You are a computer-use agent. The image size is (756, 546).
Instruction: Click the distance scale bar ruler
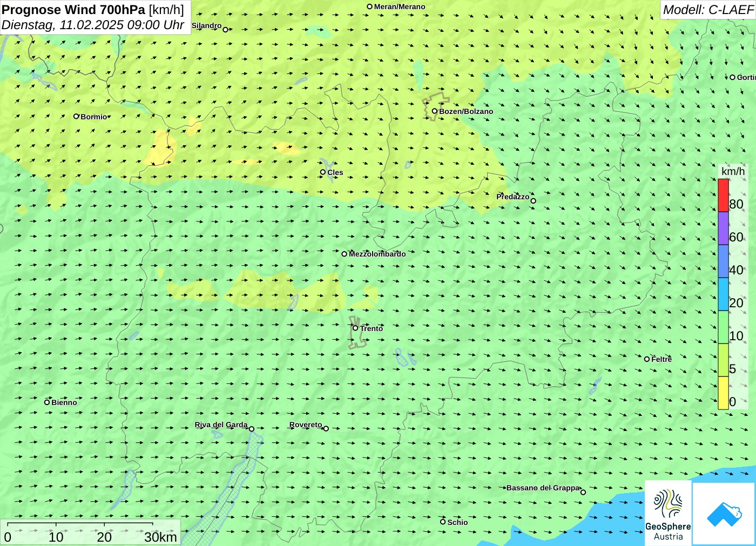tap(80, 524)
